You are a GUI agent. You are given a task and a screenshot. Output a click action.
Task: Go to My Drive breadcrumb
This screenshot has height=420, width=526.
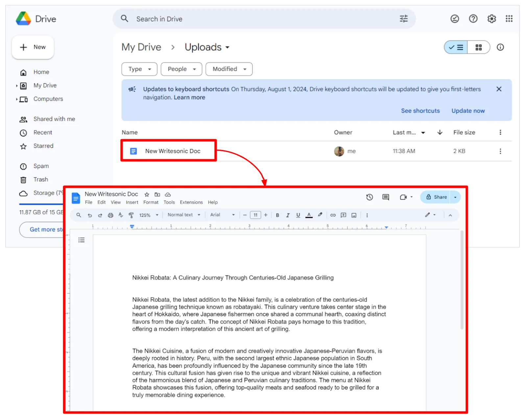point(141,47)
